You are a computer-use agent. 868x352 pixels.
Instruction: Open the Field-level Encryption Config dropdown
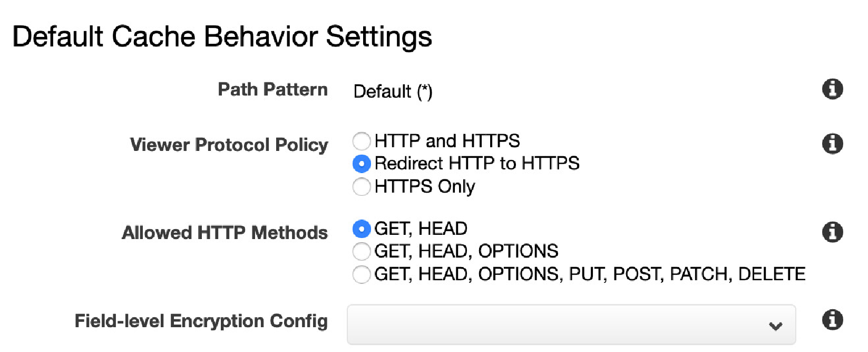[571, 325]
